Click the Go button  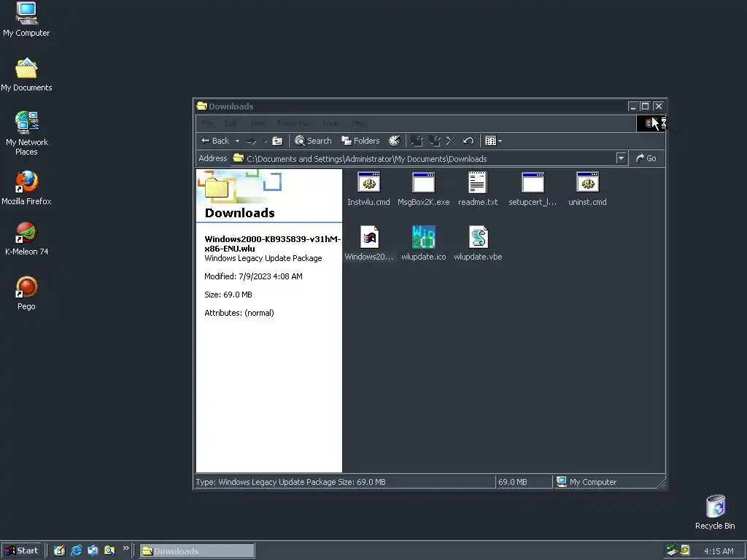pyautogui.click(x=646, y=158)
